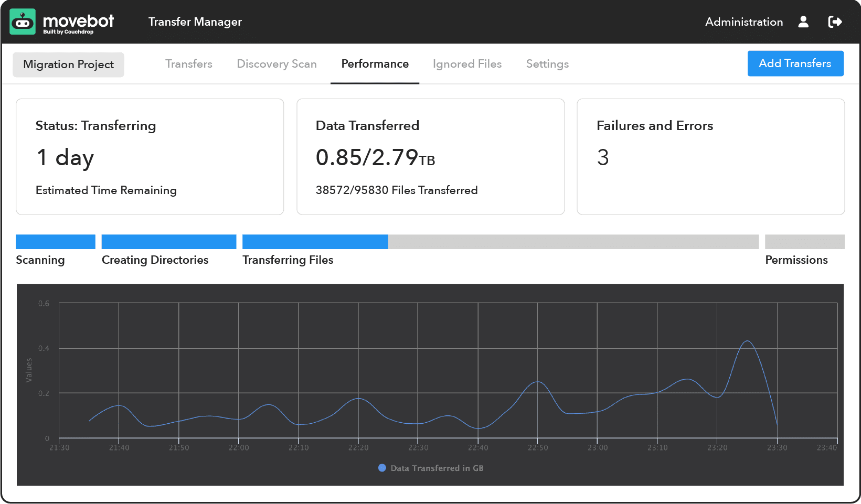Click the movebot robot logo icon
The height and width of the screenshot is (504, 861).
[23, 22]
